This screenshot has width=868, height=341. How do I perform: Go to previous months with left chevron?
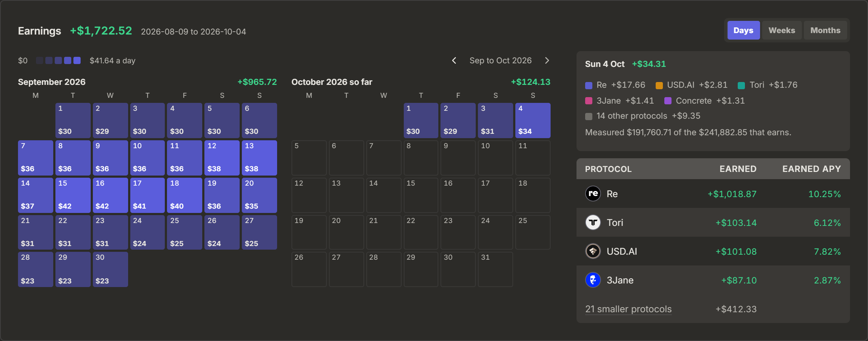pos(454,60)
